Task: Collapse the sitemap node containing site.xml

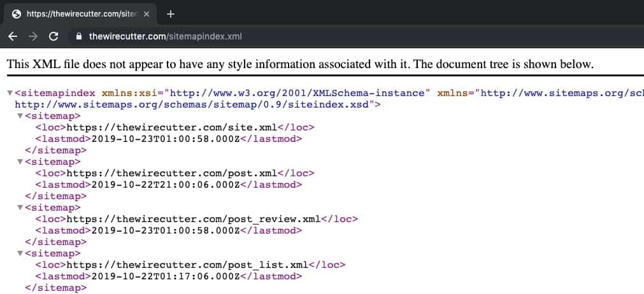Action: (x=20, y=116)
